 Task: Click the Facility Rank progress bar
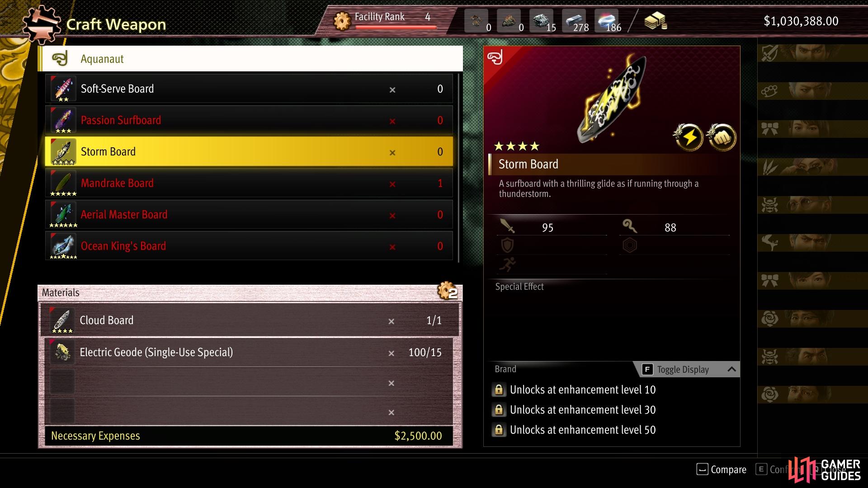coord(396,27)
